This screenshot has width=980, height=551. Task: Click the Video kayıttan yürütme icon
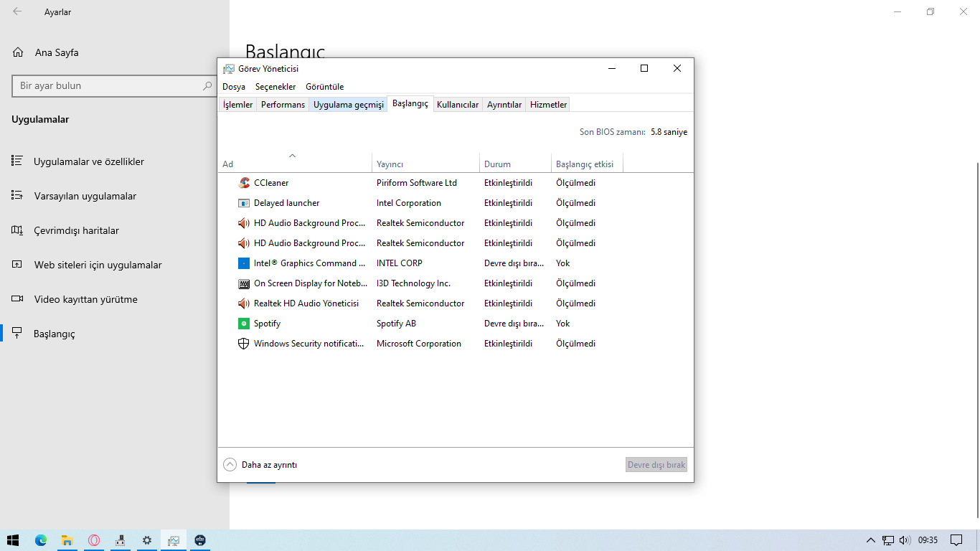click(x=17, y=299)
